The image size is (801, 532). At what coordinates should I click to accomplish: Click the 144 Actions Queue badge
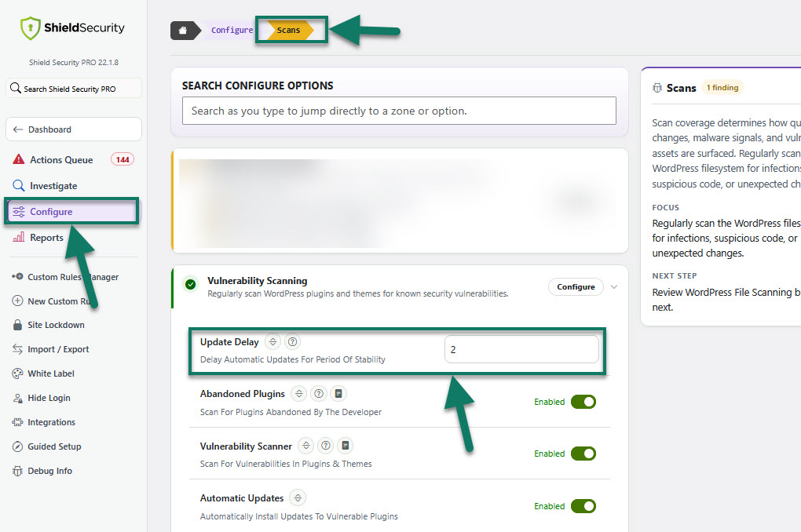[x=123, y=159]
